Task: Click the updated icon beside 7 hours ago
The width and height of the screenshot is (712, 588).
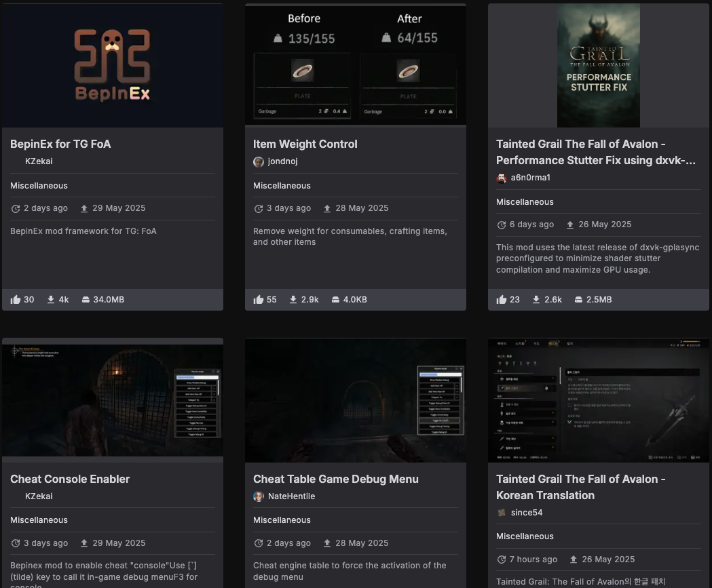Action: (x=502, y=560)
